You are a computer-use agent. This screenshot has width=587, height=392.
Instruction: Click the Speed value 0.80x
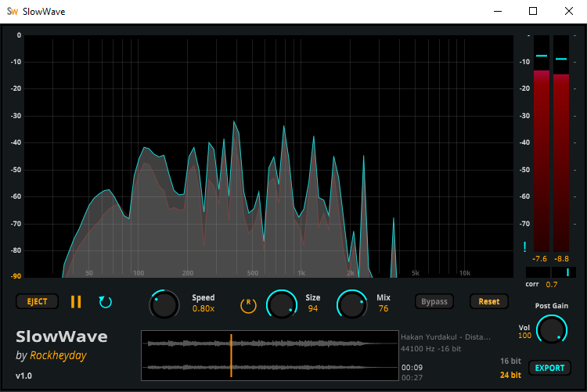(203, 308)
